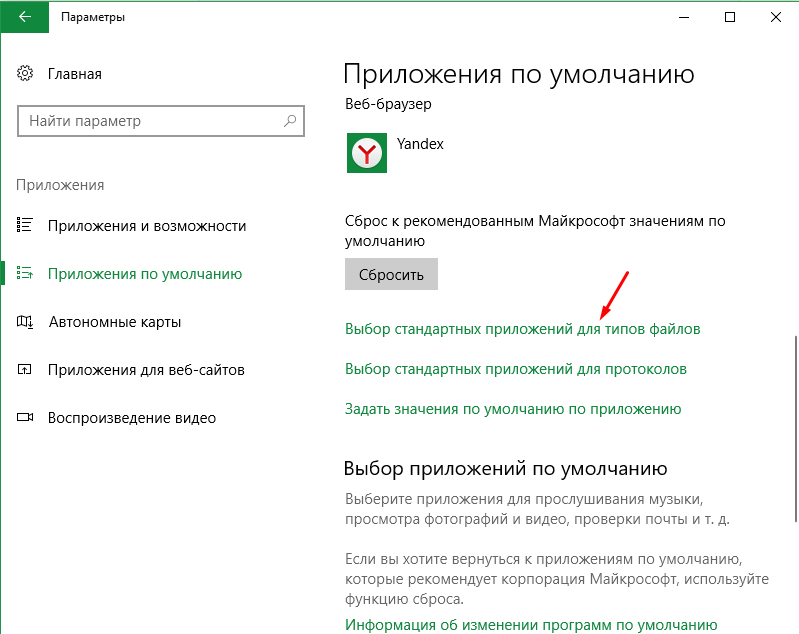Viewport: 799px width, 634px height.
Task: Click the Приложения sidebar category label
Action: pos(60,185)
